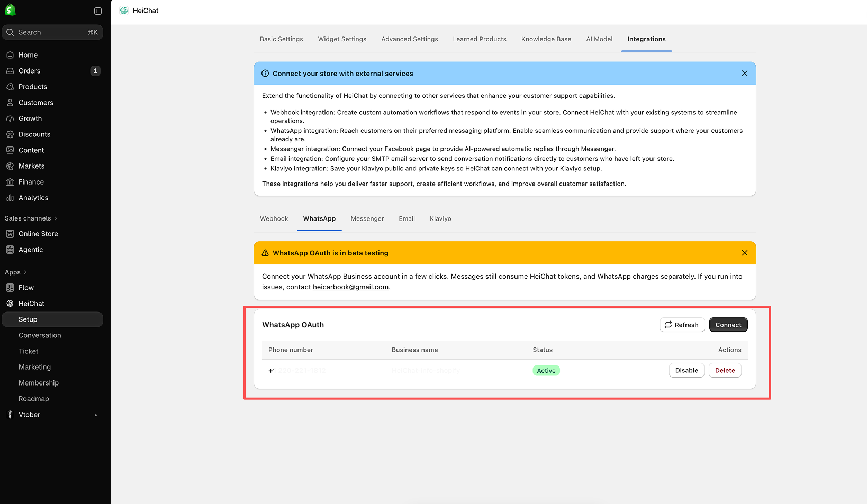Image resolution: width=867 pixels, height=504 pixels.
Task: Open Analytics using the bar chart icon
Action: 10,198
